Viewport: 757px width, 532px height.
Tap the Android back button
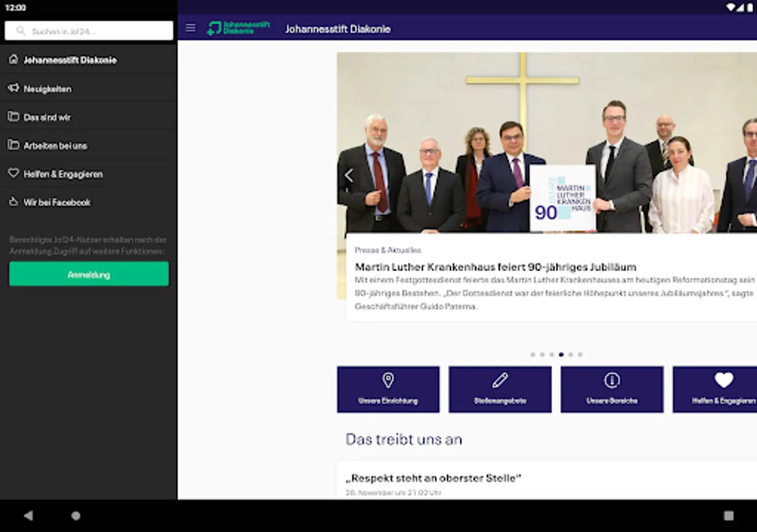28,515
